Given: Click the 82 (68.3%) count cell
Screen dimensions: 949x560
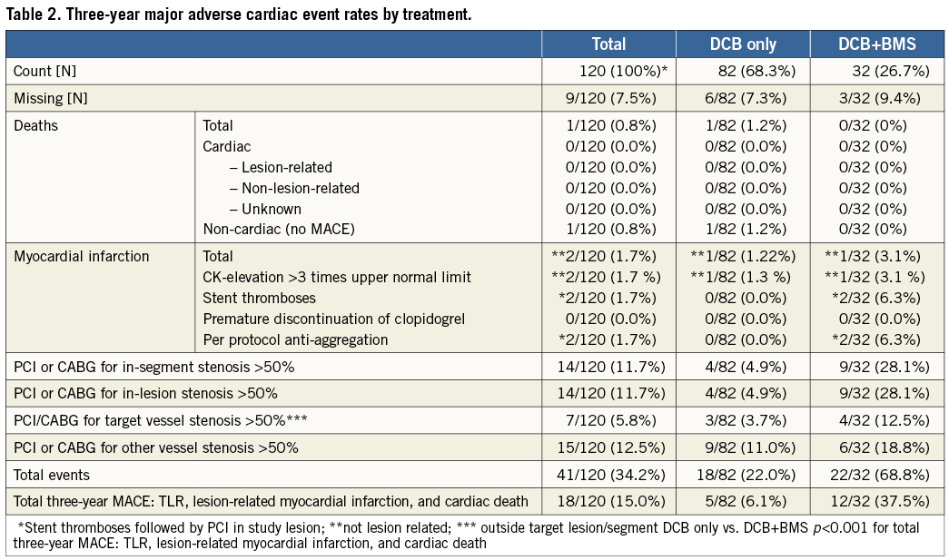Looking at the screenshot, I should [750, 71].
